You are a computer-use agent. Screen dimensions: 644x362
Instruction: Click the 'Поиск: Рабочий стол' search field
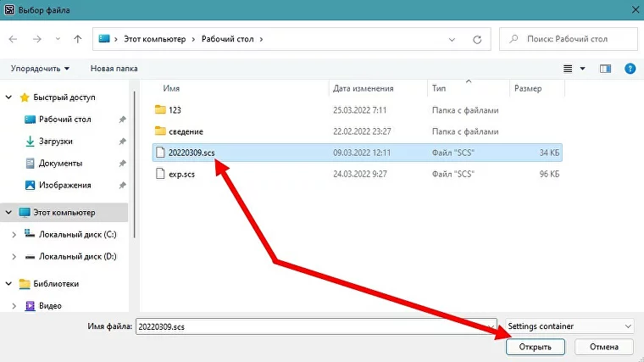569,39
